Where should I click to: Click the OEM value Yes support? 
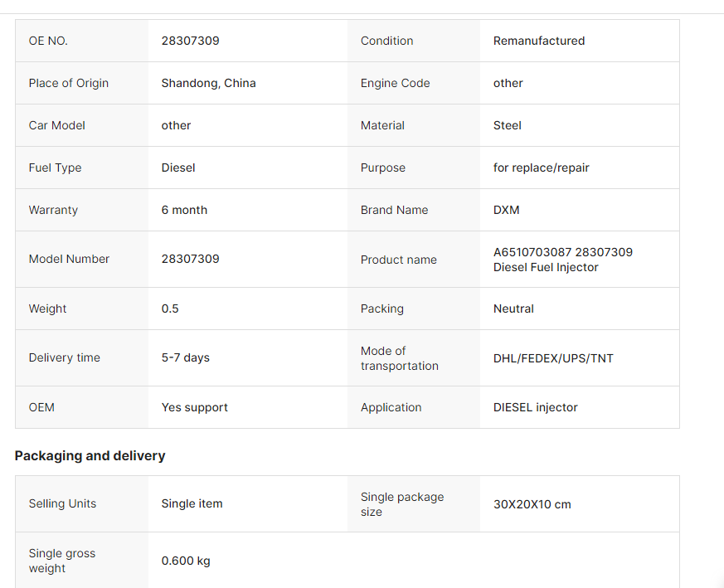click(194, 407)
